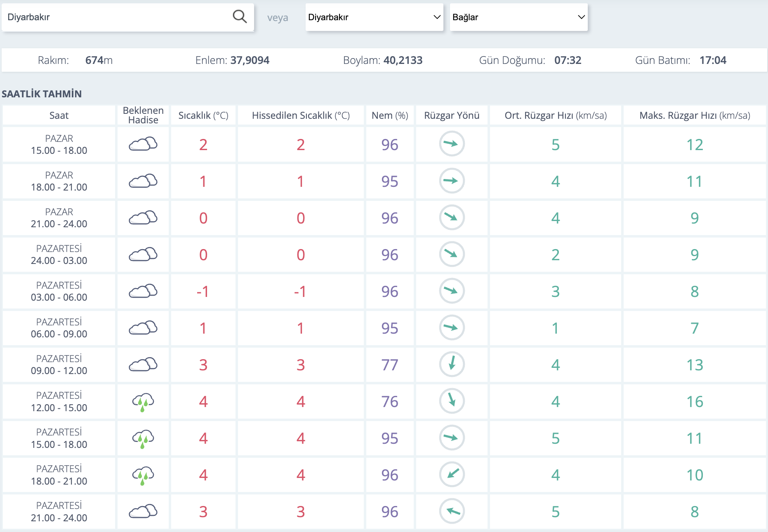Click wind direction arrow for Pazartesi 09.00 - 12.00
The height and width of the screenshot is (532, 768).
[452, 364]
